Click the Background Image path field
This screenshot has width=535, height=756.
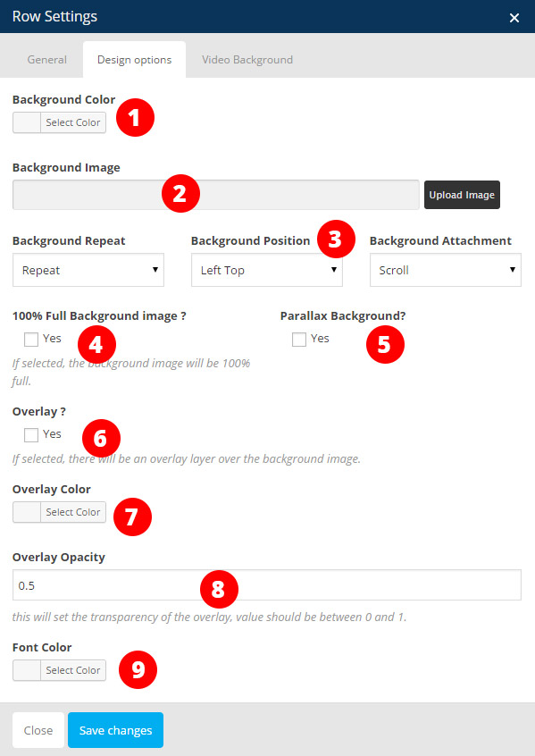(x=216, y=195)
